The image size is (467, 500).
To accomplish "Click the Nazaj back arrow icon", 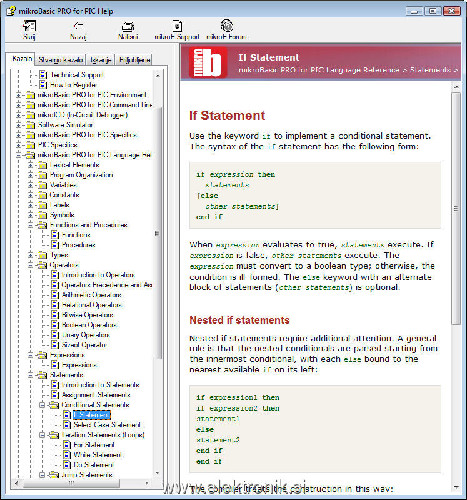I will coord(78,26).
